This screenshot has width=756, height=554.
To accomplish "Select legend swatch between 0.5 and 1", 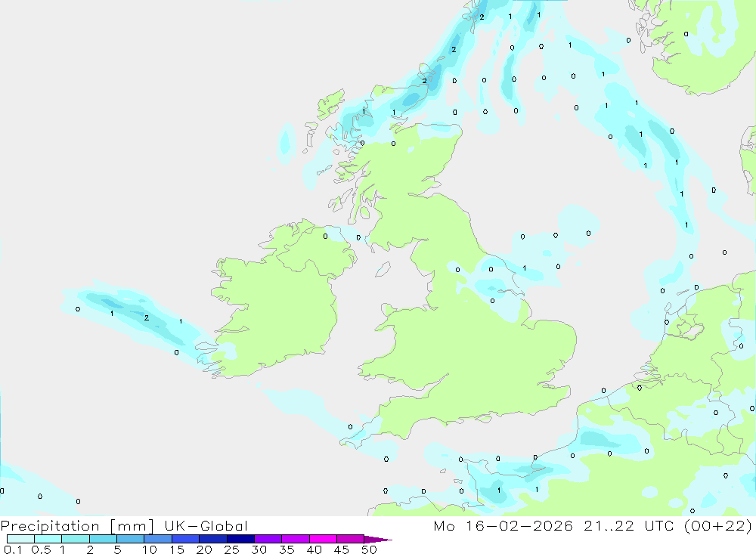I will tap(48, 539).
